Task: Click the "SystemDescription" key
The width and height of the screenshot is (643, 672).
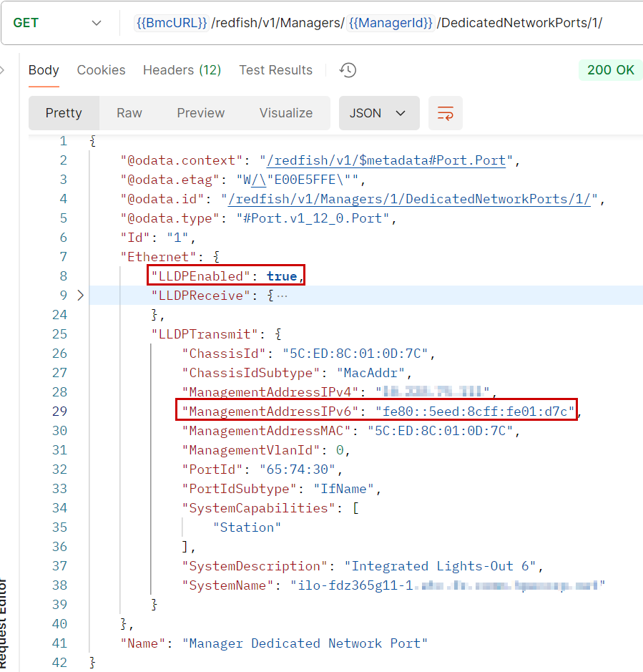Action: coord(255,566)
